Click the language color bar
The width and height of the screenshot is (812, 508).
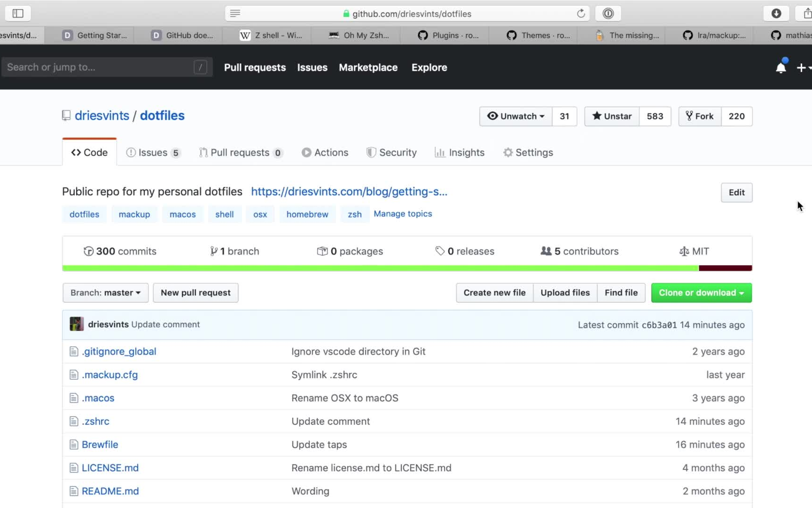(x=407, y=268)
